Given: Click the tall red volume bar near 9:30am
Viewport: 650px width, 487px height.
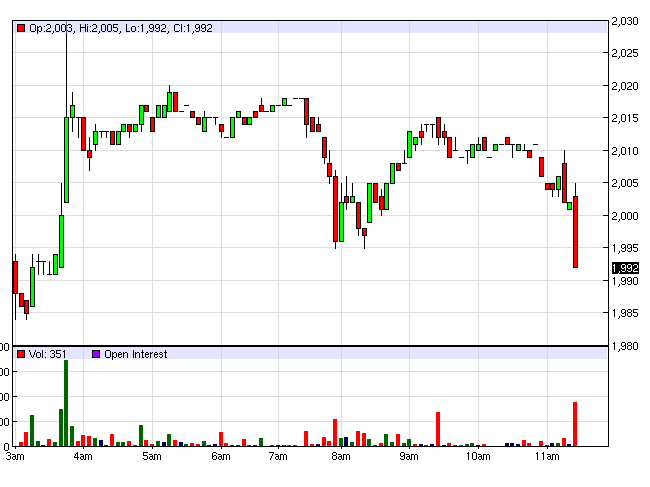Looking at the screenshot, I should click(x=438, y=429).
